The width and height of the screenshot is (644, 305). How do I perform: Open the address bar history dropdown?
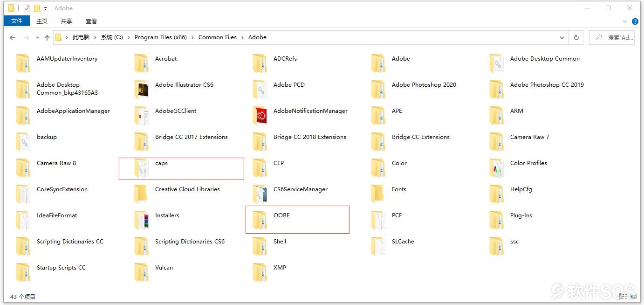point(562,37)
